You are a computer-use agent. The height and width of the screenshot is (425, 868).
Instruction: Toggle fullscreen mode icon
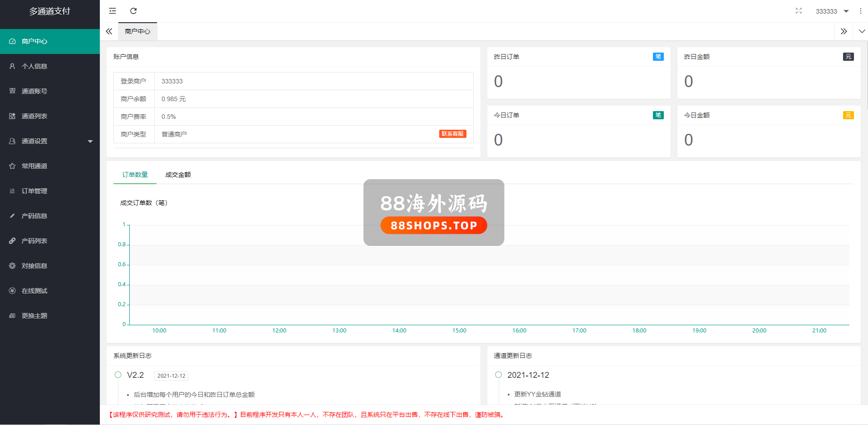pyautogui.click(x=799, y=11)
